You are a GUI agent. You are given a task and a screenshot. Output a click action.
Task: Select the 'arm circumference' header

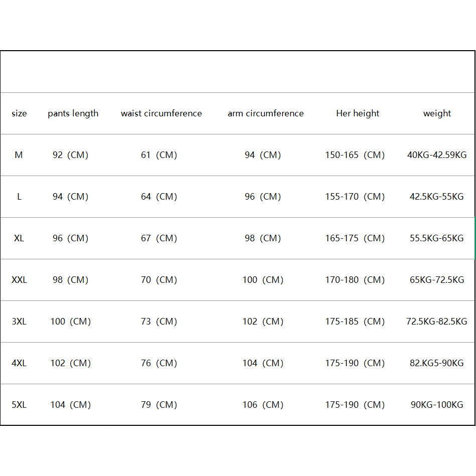point(265,113)
